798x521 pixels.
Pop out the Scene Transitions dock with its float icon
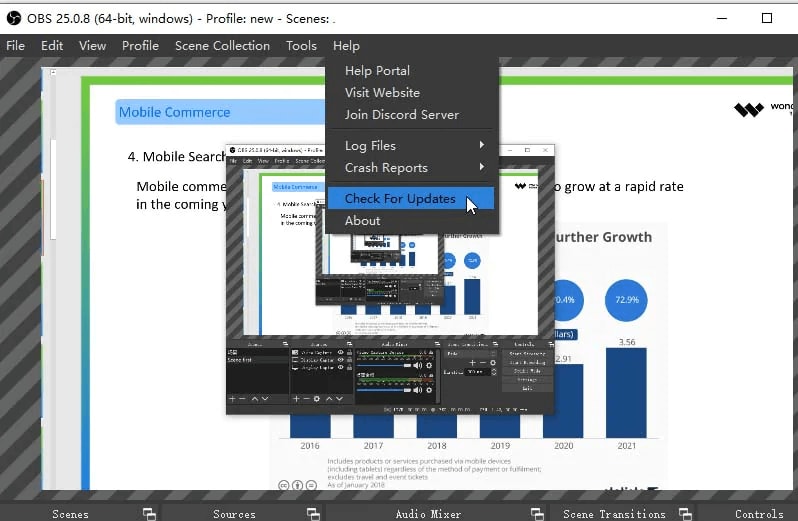click(685, 514)
